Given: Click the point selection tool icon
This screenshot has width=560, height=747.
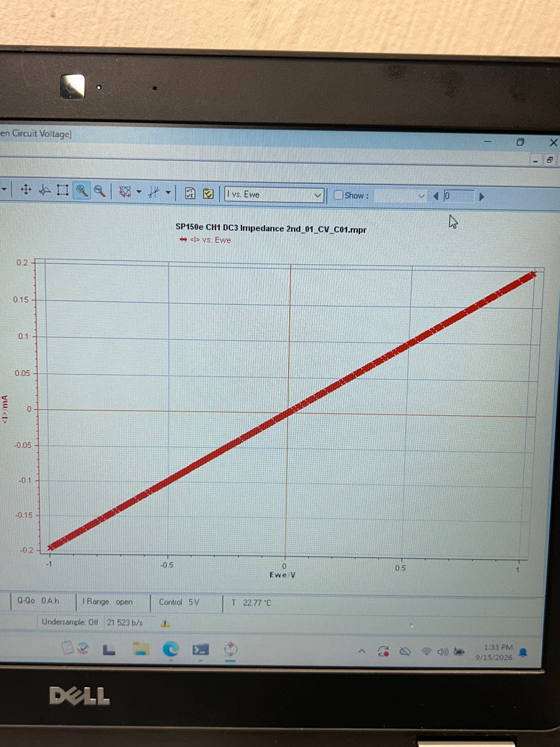Looking at the screenshot, I should click(125, 191).
